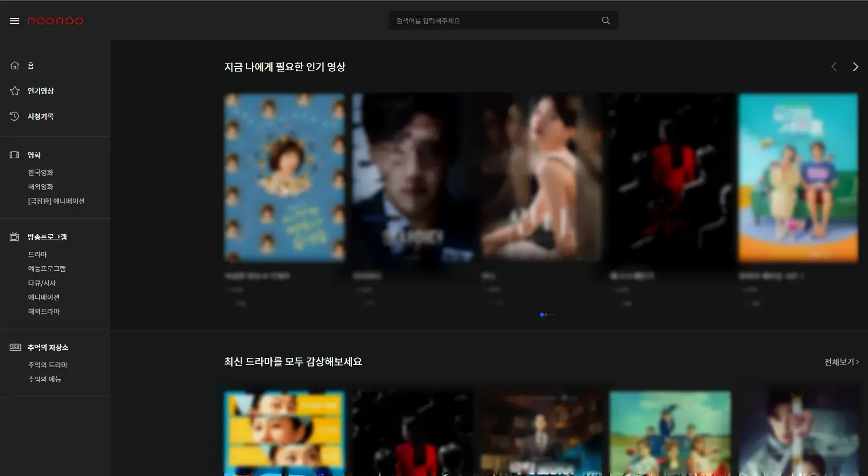This screenshot has width=868, height=476.
Task: Open 다큐/시사 submenu link
Action: 42,283
